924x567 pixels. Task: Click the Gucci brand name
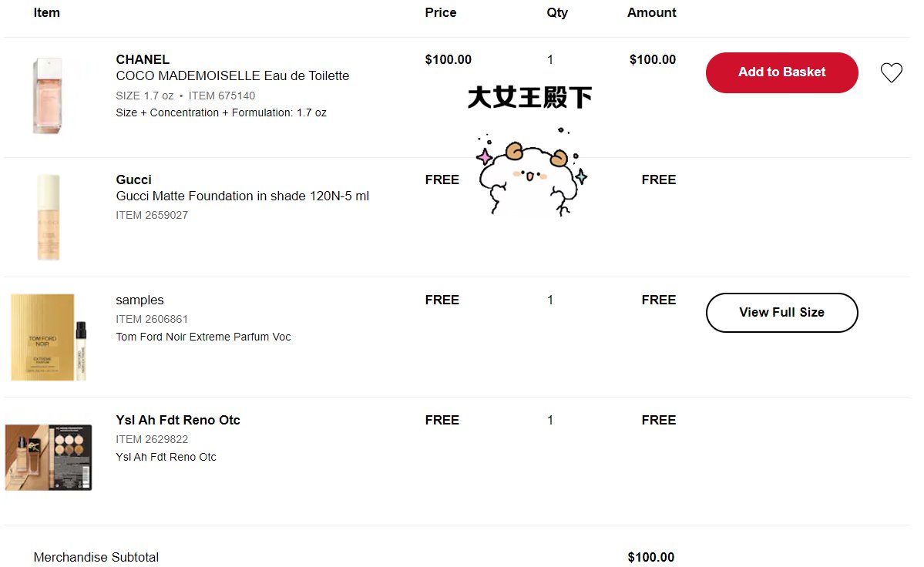[133, 179]
